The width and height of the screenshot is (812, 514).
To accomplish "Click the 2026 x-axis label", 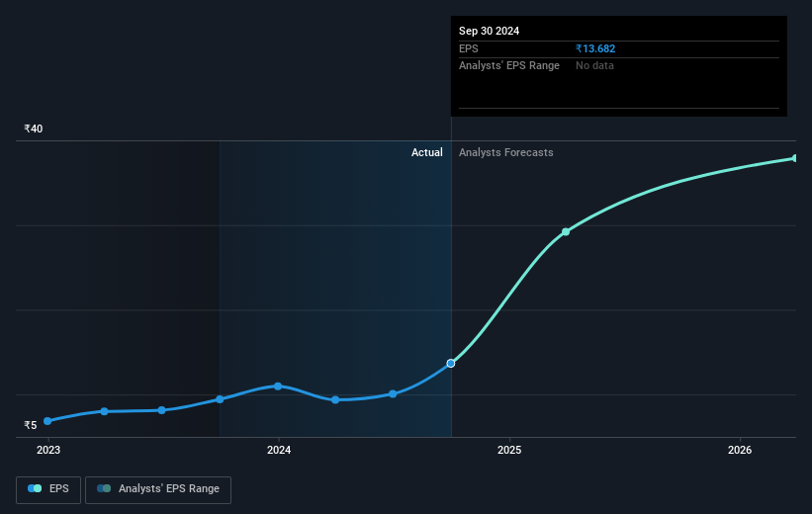I will pos(740,451).
